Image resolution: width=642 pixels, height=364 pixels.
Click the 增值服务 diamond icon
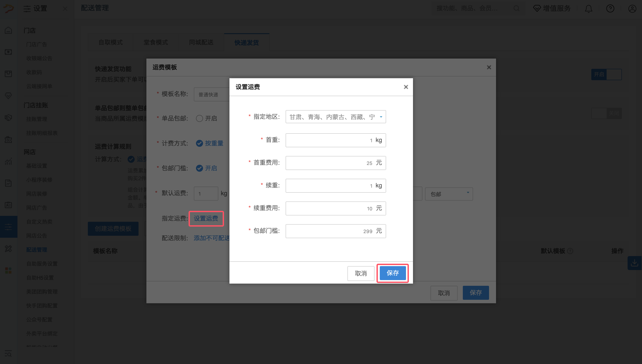(x=536, y=9)
